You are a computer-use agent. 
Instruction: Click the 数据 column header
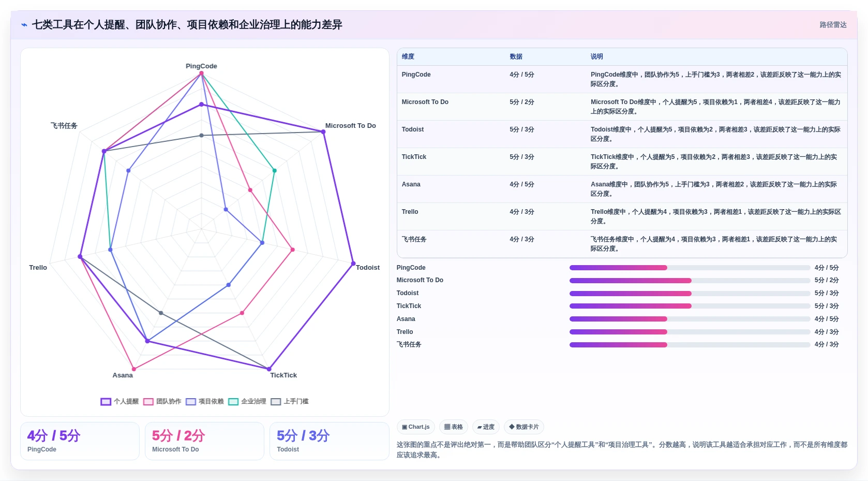pos(516,56)
